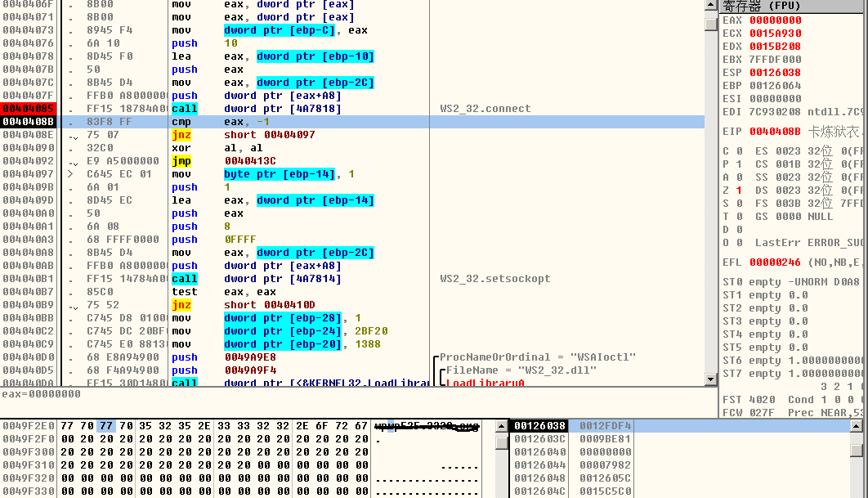Click the disassembly scrollbar up arrow
Viewport: 868px width, 498px height.
click(x=711, y=6)
